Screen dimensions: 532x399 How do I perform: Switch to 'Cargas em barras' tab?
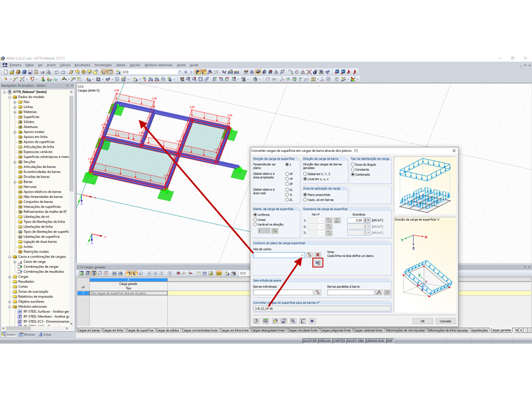point(89,330)
